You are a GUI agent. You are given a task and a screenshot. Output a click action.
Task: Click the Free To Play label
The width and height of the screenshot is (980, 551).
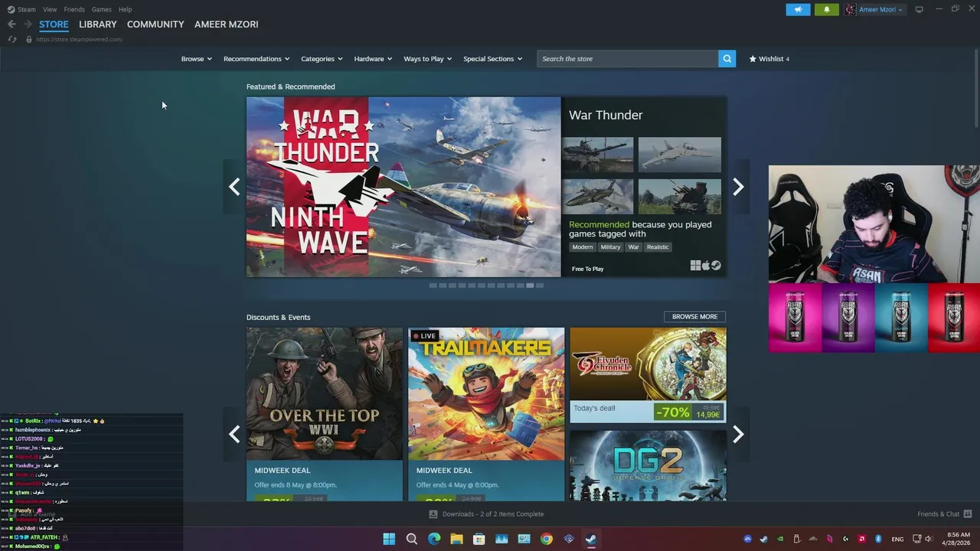pos(587,269)
